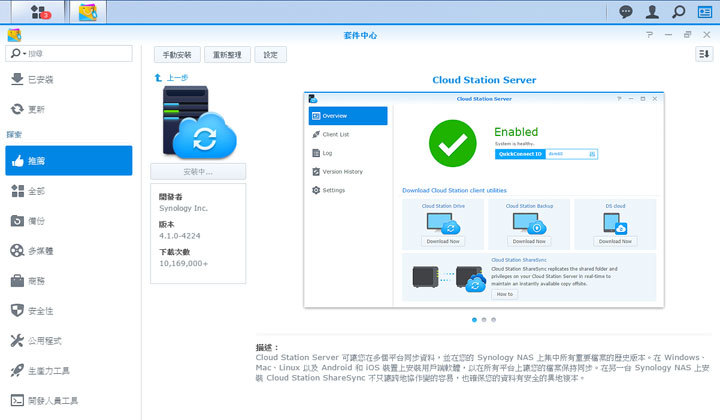Open the search filter dropdown arrow

point(24,54)
